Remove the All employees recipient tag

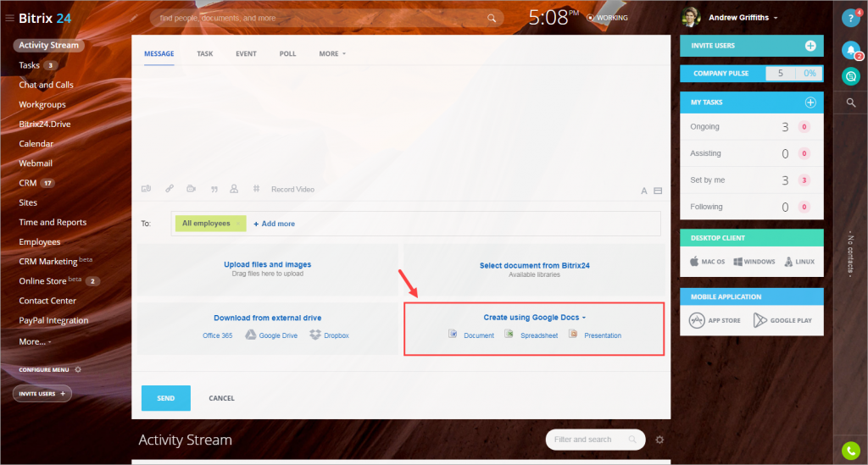click(x=238, y=224)
